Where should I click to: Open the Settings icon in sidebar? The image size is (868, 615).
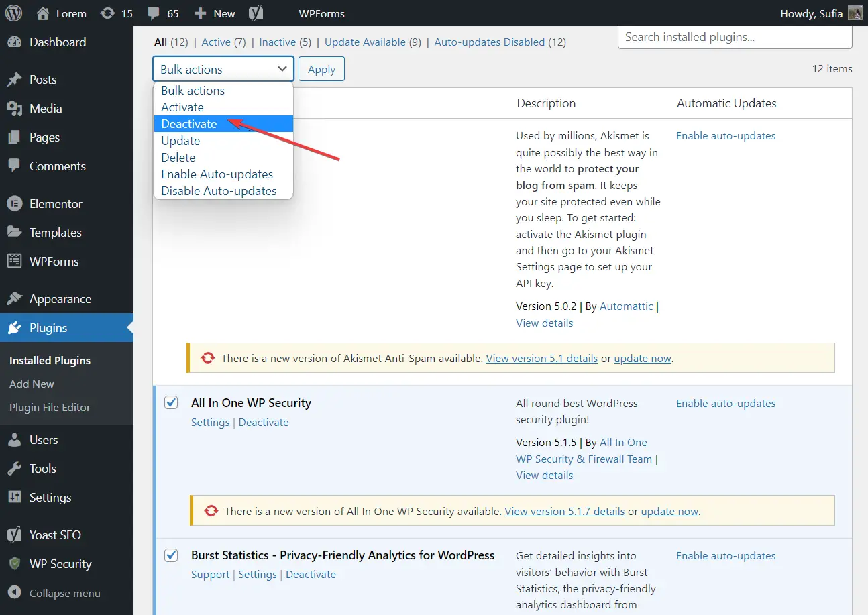14,497
